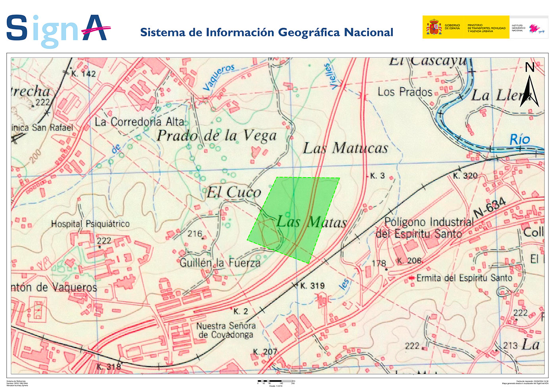Click the K. 319 kilometer marker
Viewport: 555px width, 392px height.
312,286
